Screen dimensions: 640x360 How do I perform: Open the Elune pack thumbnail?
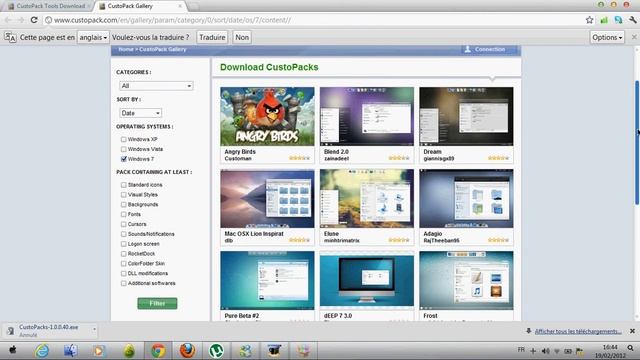[x=367, y=199]
